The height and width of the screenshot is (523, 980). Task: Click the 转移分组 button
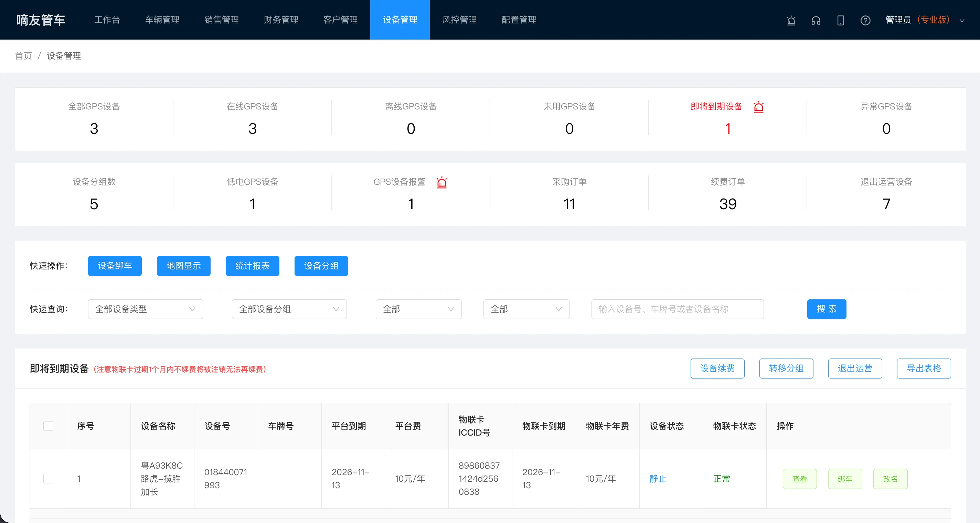coord(786,368)
